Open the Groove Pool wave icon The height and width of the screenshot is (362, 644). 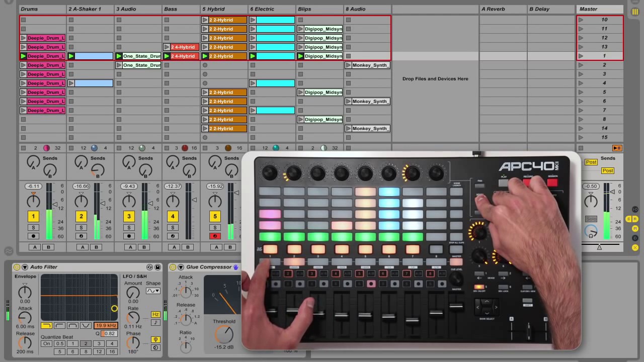point(9,250)
